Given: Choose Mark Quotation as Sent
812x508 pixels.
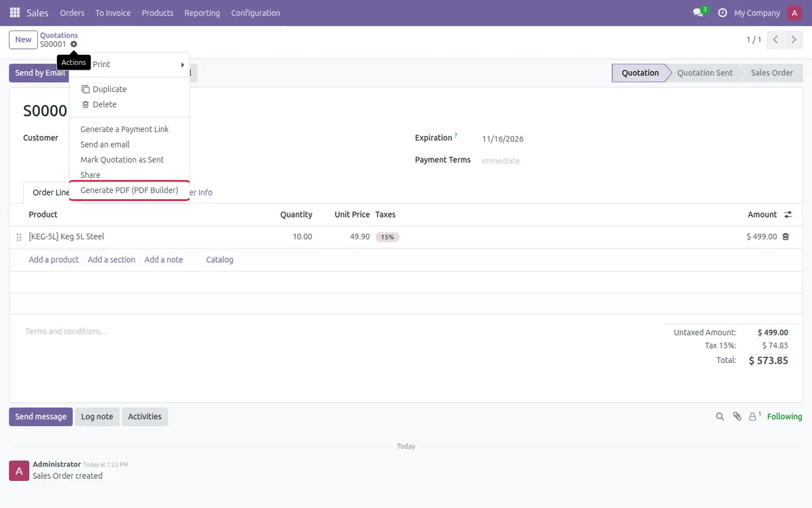Looking at the screenshot, I should (x=129, y=160).
